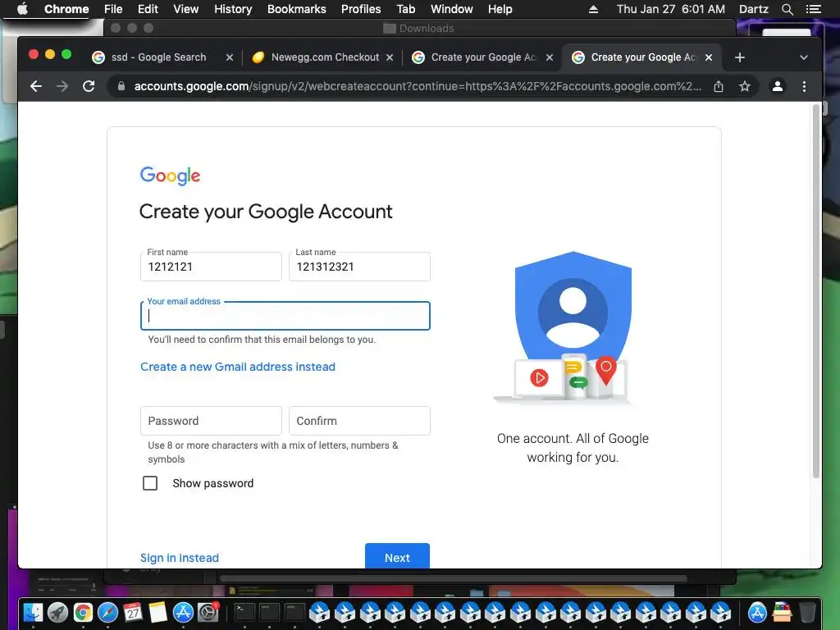Click the Password field

click(x=211, y=421)
